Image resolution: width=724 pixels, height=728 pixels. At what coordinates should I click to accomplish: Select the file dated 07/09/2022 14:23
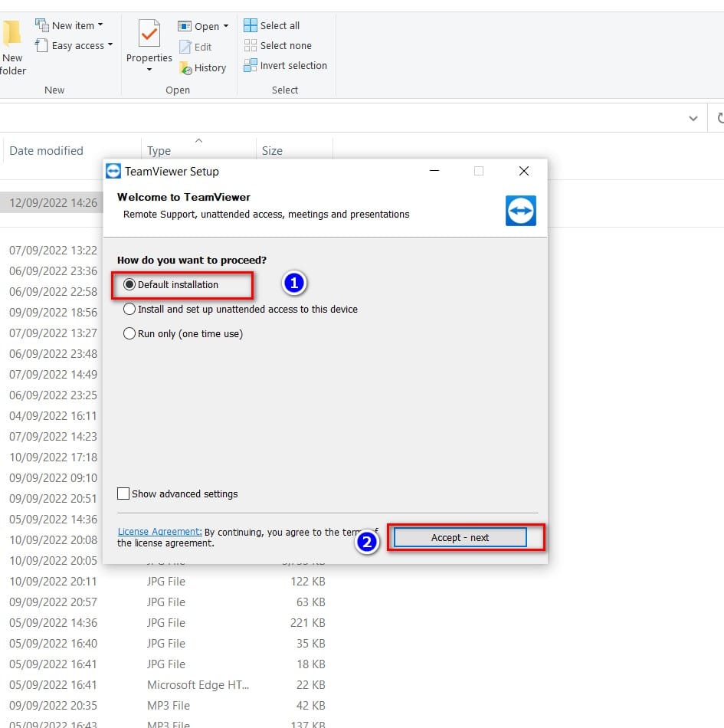tap(54, 437)
